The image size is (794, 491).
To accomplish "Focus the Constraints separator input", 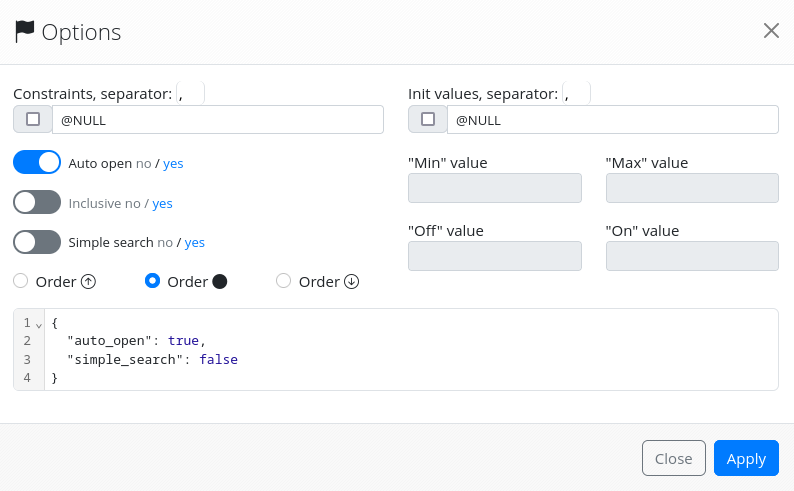I will pyautogui.click(x=190, y=94).
